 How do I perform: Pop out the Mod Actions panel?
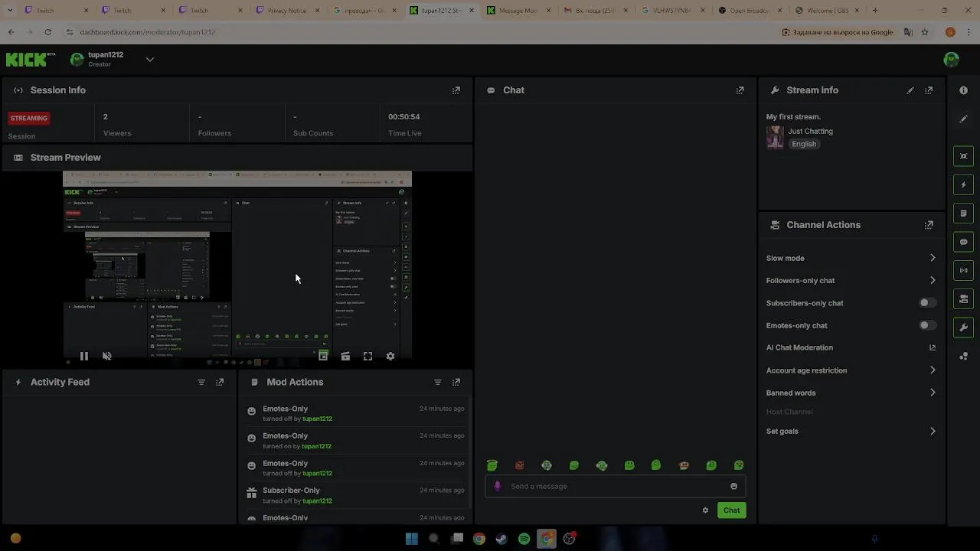point(456,382)
